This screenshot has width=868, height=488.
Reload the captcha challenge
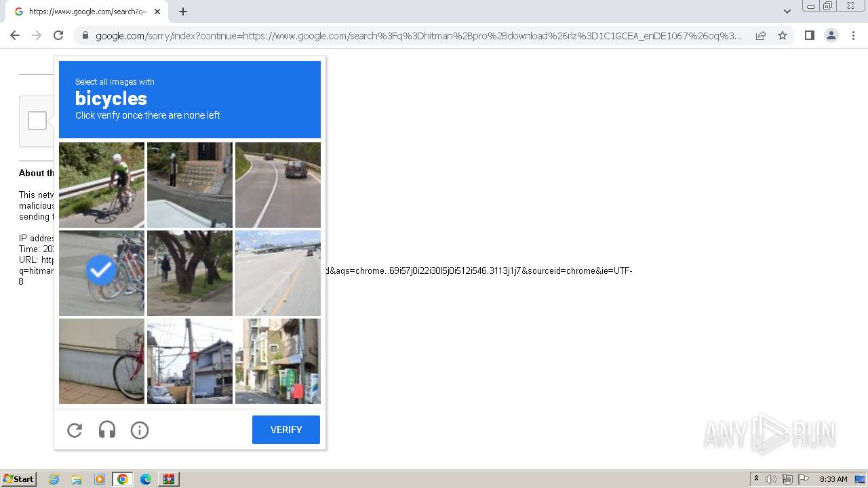(x=75, y=430)
